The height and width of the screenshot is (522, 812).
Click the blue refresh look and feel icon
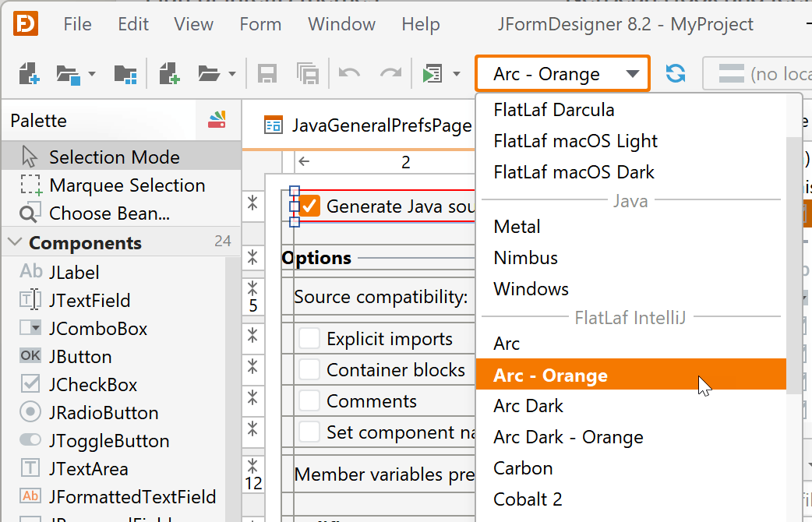tap(676, 73)
